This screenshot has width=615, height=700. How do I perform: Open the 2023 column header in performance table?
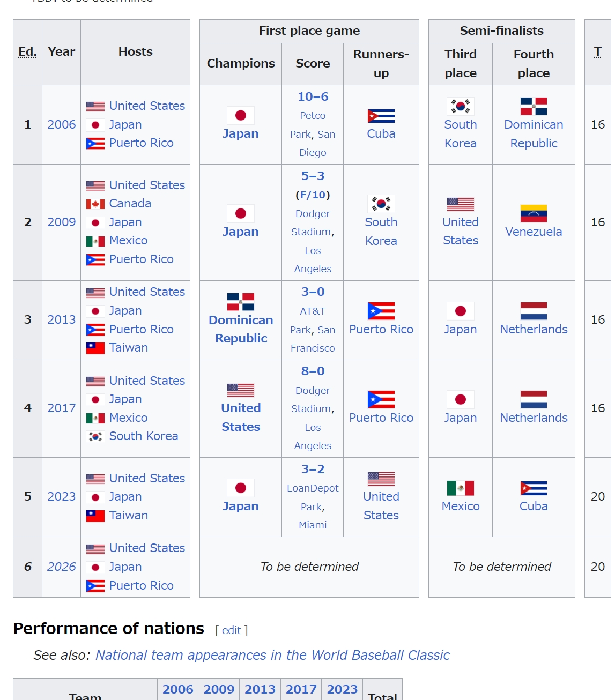342,689
